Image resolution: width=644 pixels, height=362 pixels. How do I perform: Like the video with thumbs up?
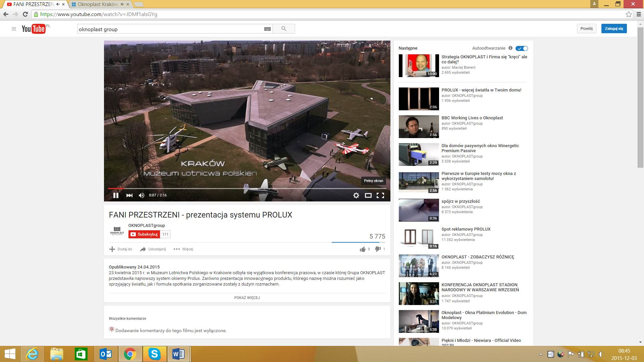(363, 249)
